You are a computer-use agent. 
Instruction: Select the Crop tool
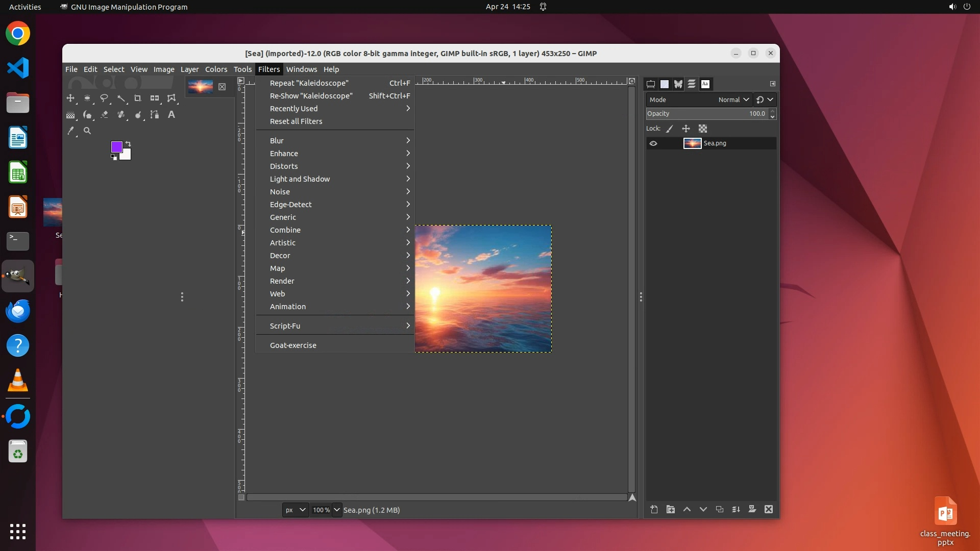coord(137,98)
